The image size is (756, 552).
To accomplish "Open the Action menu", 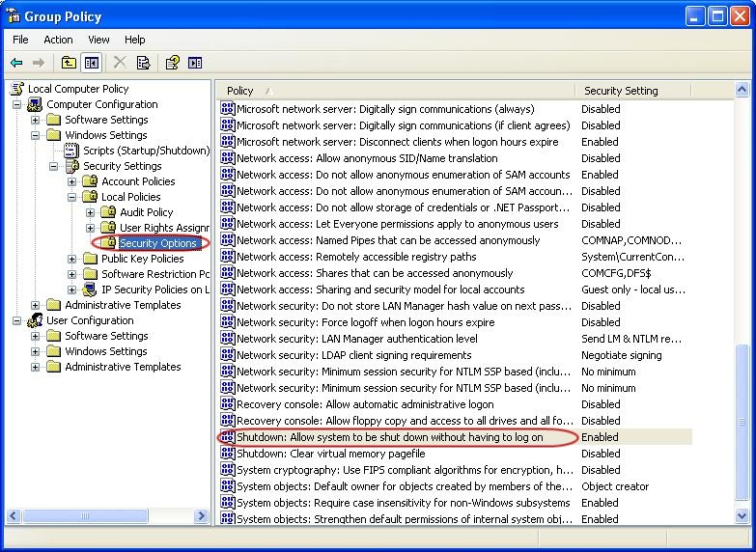I will [x=58, y=40].
